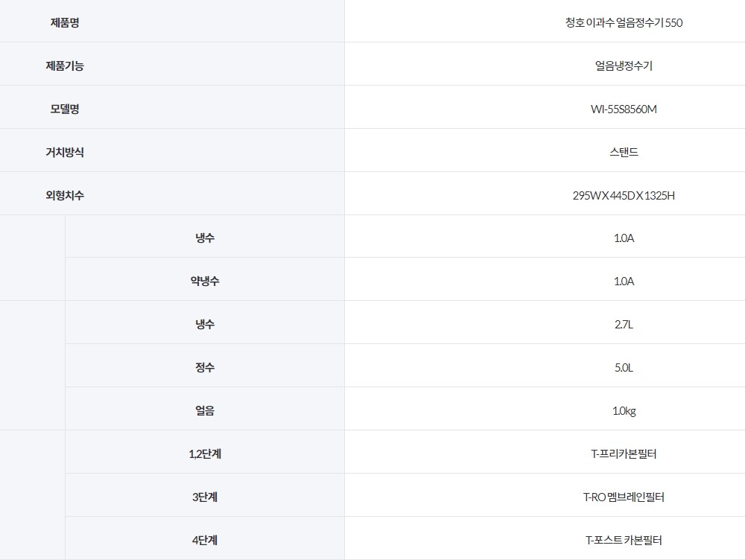The height and width of the screenshot is (560, 745).
Task: Select the 5.0L capacity value
Action: click(x=624, y=367)
